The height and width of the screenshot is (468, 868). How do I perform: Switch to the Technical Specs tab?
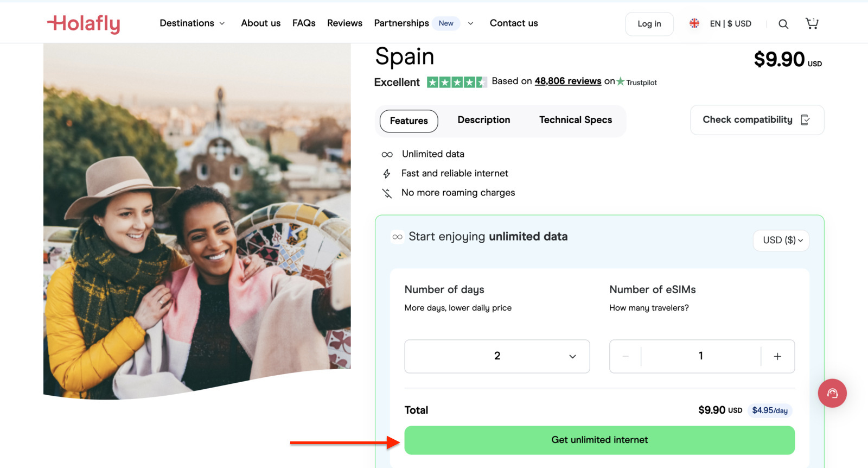click(575, 120)
